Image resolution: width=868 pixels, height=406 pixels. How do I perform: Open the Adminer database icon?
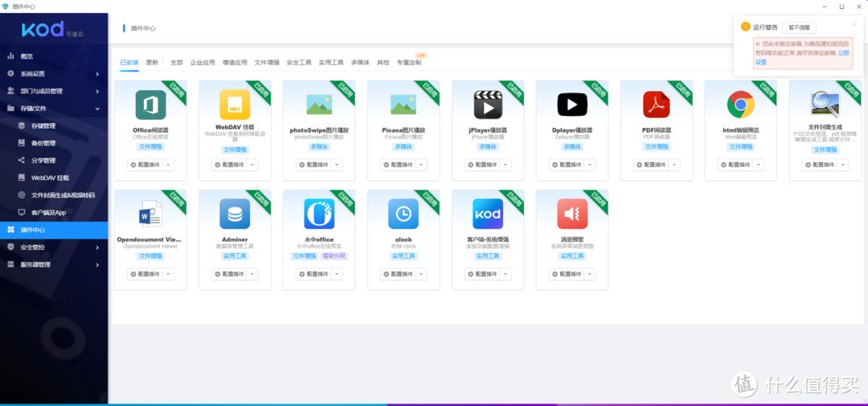point(235,214)
